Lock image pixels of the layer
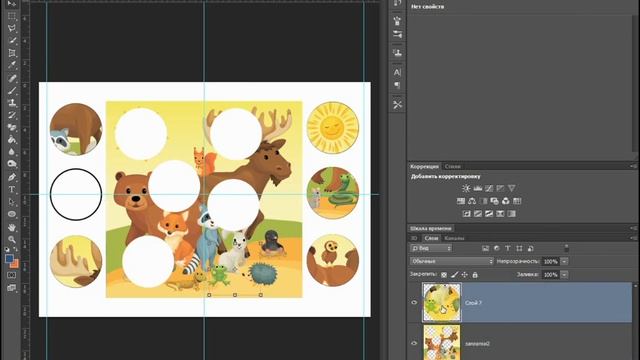640x360 pixels. click(x=454, y=275)
